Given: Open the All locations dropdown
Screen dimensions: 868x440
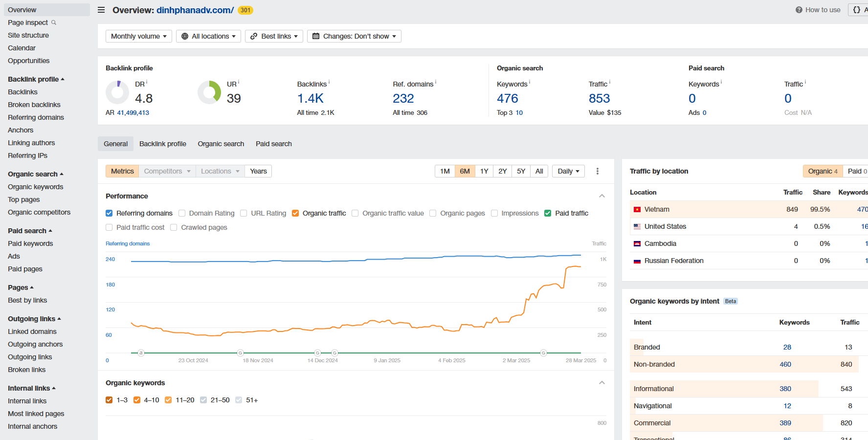Looking at the screenshot, I should [x=208, y=36].
